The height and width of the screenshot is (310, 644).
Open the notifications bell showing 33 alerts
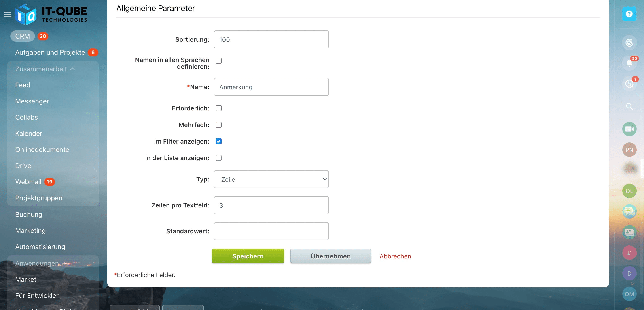tap(629, 63)
